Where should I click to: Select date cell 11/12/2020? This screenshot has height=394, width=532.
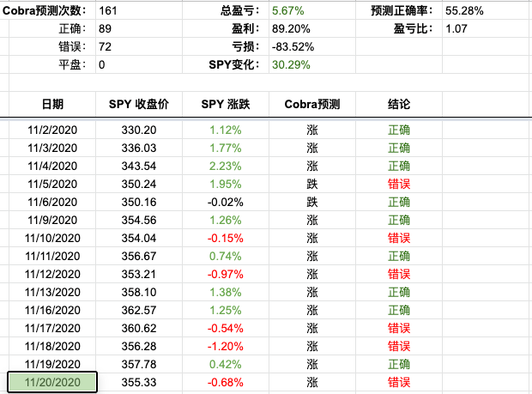pyautogui.click(x=52, y=274)
